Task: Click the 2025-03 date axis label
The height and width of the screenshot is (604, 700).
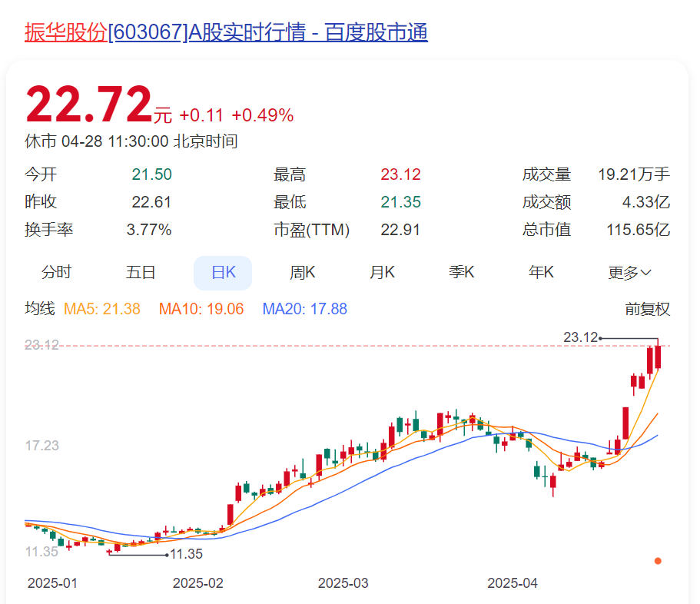Action: tap(343, 583)
